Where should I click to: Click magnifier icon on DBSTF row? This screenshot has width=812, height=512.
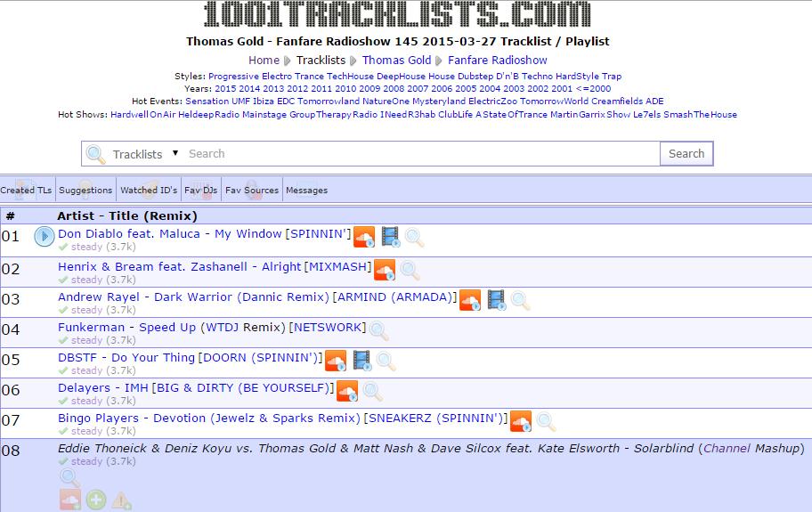(x=386, y=361)
